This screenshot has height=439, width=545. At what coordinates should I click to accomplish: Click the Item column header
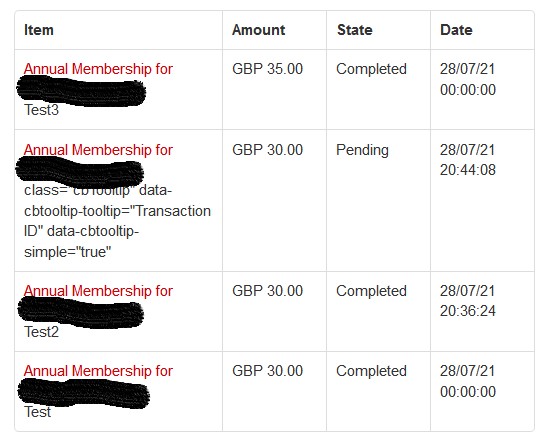point(39,30)
